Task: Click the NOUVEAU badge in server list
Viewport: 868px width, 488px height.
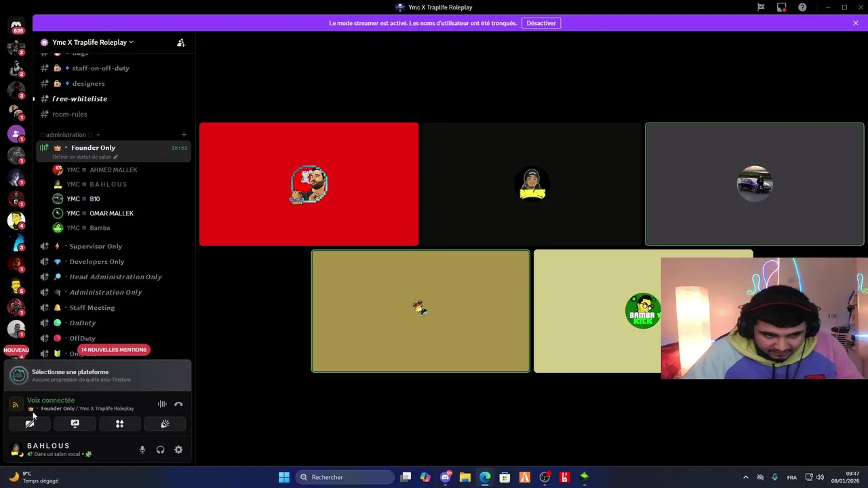Action: pos(16,350)
